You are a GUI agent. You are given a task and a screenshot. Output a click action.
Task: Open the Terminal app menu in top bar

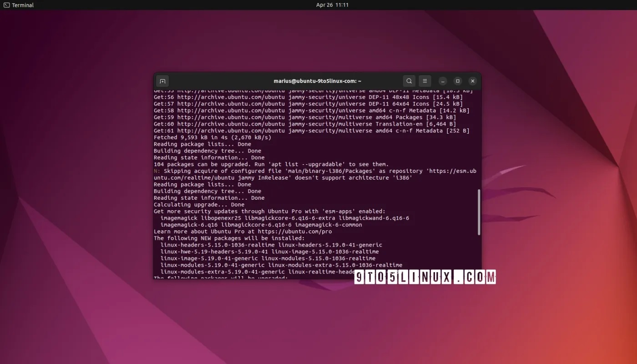(x=19, y=5)
